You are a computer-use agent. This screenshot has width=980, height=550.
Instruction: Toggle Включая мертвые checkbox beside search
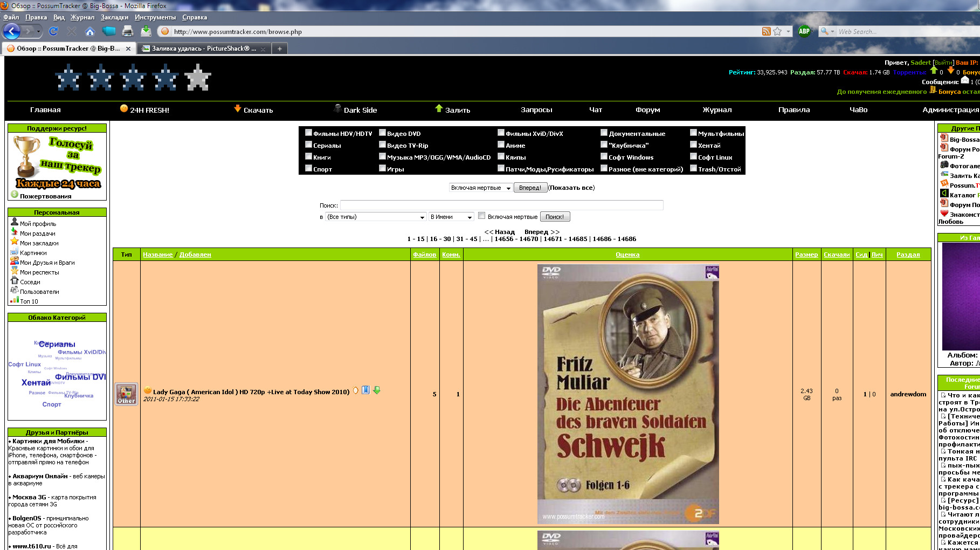pyautogui.click(x=481, y=216)
